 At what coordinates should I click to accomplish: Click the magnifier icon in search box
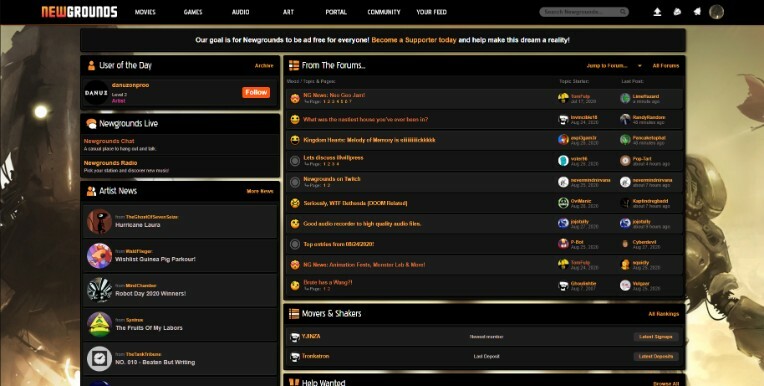(x=623, y=12)
